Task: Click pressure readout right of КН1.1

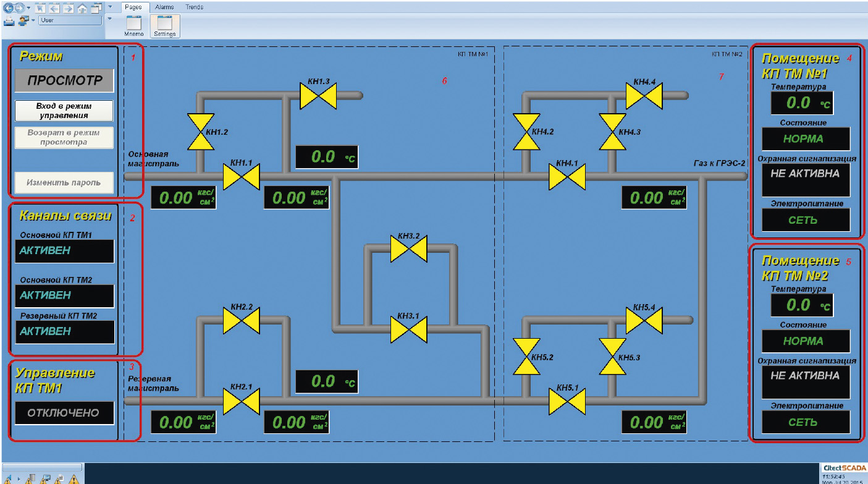Action: (x=297, y=198)
